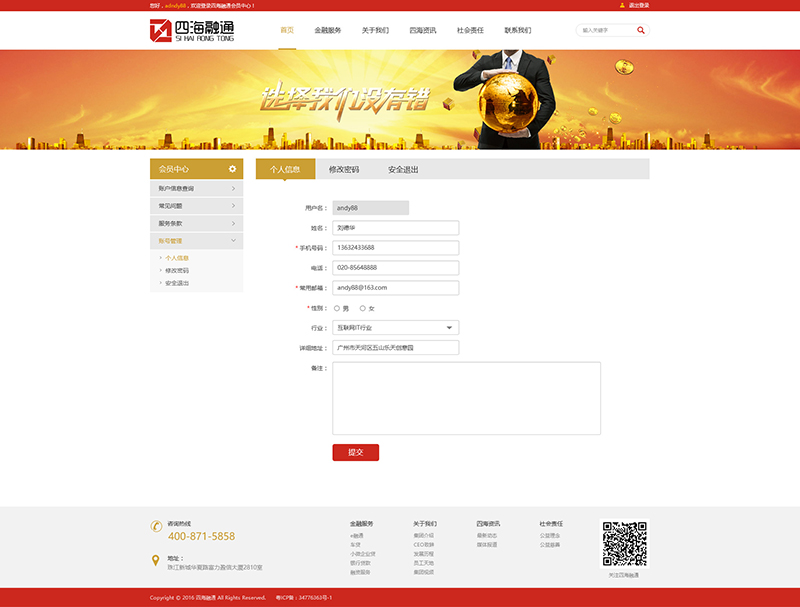Select the 女 radio button
The height and width of the screenshot is (607, 800).
point(363,308)
